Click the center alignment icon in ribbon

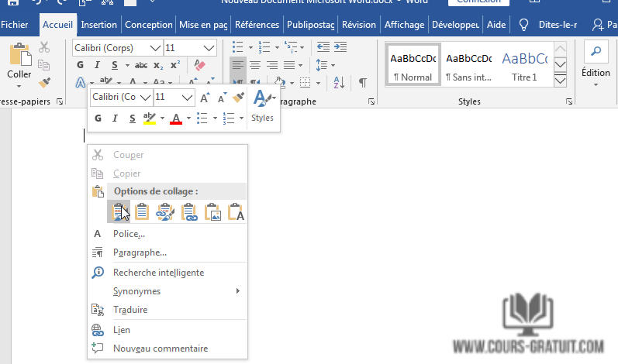pos(255,65)
